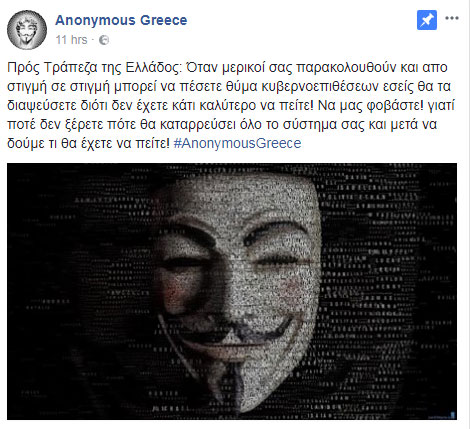
Task: Check post privacy via the globe symbol
Action: pos(104,40)
